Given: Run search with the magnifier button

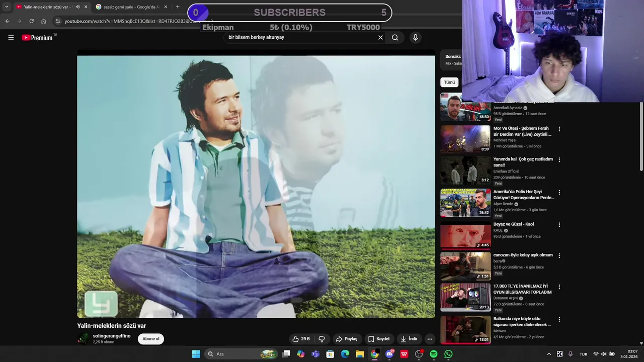Looking at the screenshot, I should pyautogui.click(x=395, y=37).
